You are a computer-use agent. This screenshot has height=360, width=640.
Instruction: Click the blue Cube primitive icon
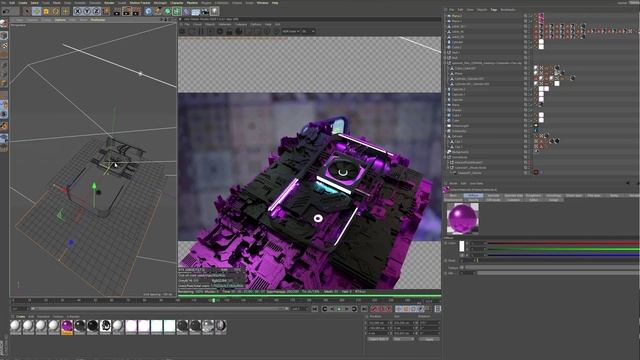pos(148,11)
